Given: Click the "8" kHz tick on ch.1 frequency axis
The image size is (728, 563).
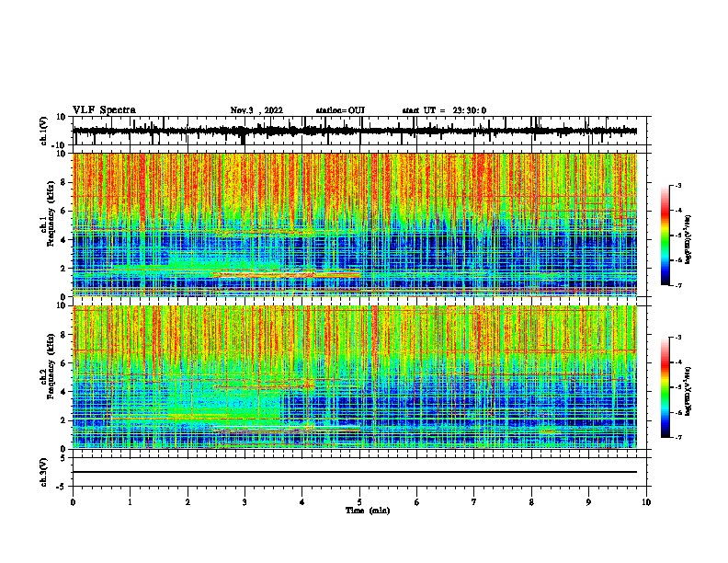Looking at the screenshot, I should pos(63,182).
